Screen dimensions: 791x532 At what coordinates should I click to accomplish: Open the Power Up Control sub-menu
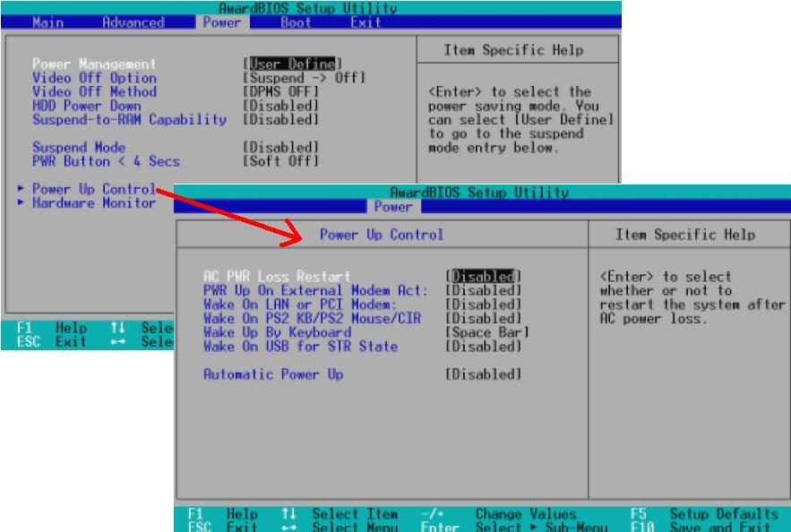pos(94,189)
